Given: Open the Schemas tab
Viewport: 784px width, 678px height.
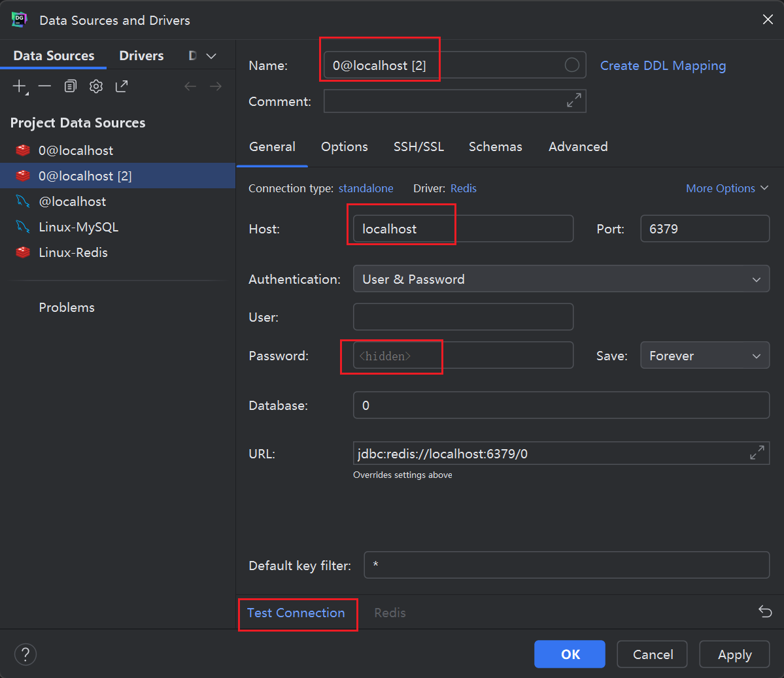Looking at the screenshot, I should (x=496, y=146).
